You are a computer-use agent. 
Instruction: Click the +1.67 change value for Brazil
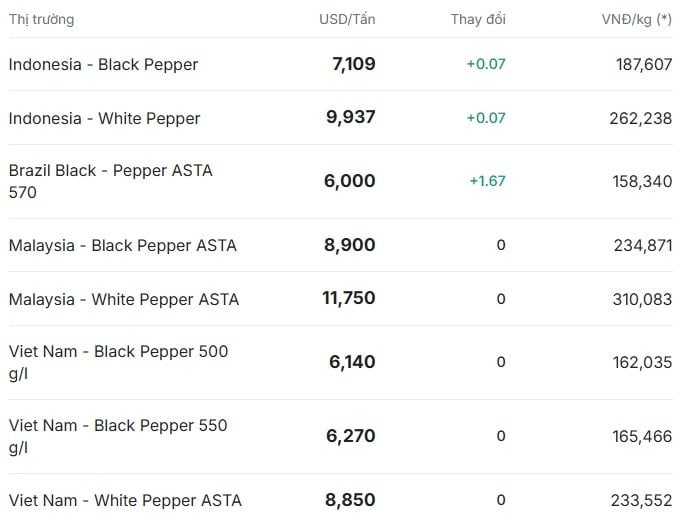coord(488,181)
